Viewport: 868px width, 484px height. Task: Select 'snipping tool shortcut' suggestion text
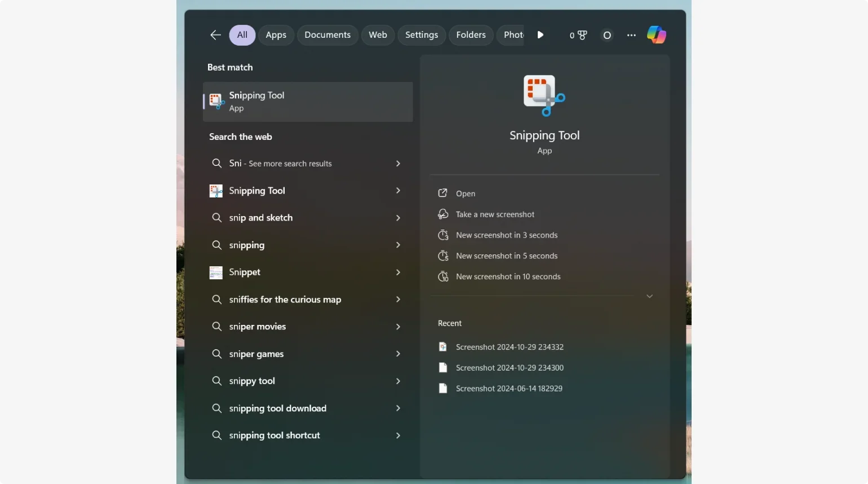click(274, 435)
